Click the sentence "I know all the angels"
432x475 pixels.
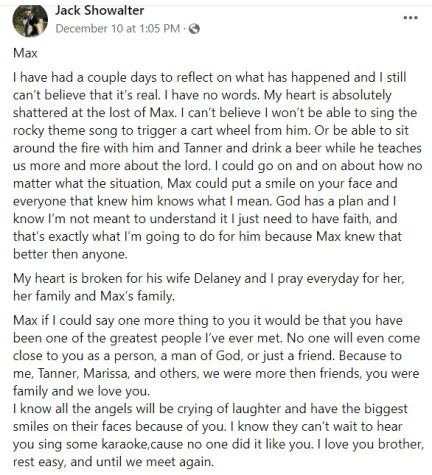[x=210, y=417]
